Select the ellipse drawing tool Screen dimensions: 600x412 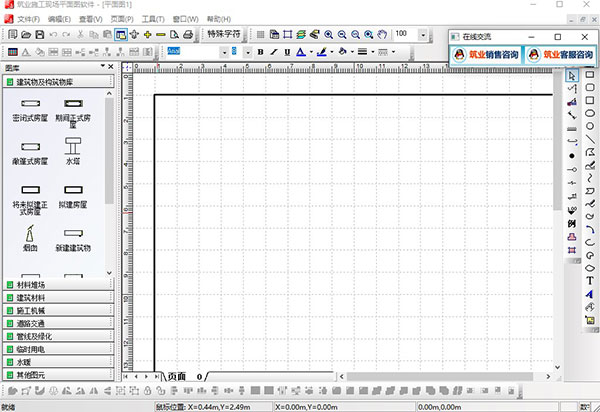[x=590, y=113]
